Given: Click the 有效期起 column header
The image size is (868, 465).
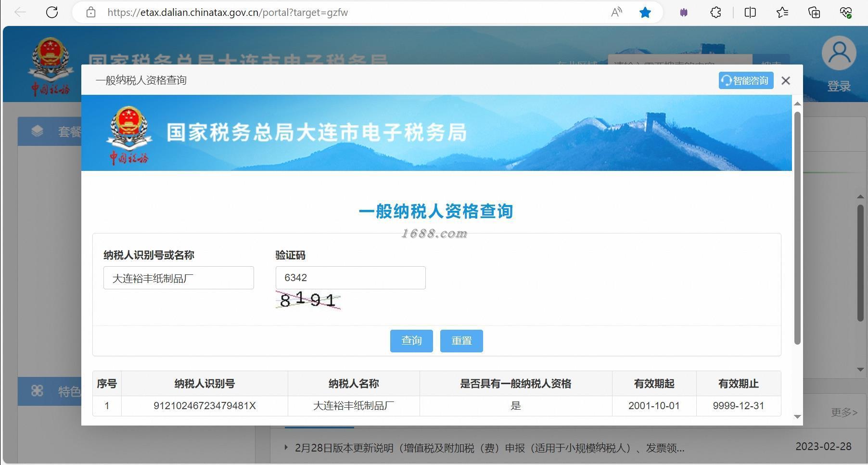Looking at the screenshot, I should pyautogui.click(x=654, y=384).
